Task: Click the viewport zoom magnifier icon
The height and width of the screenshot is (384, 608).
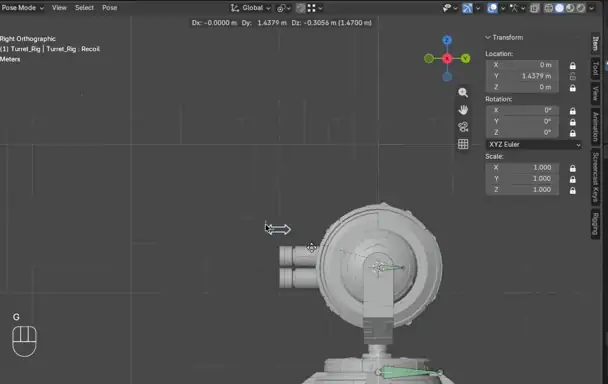Action: click(463, 92)
